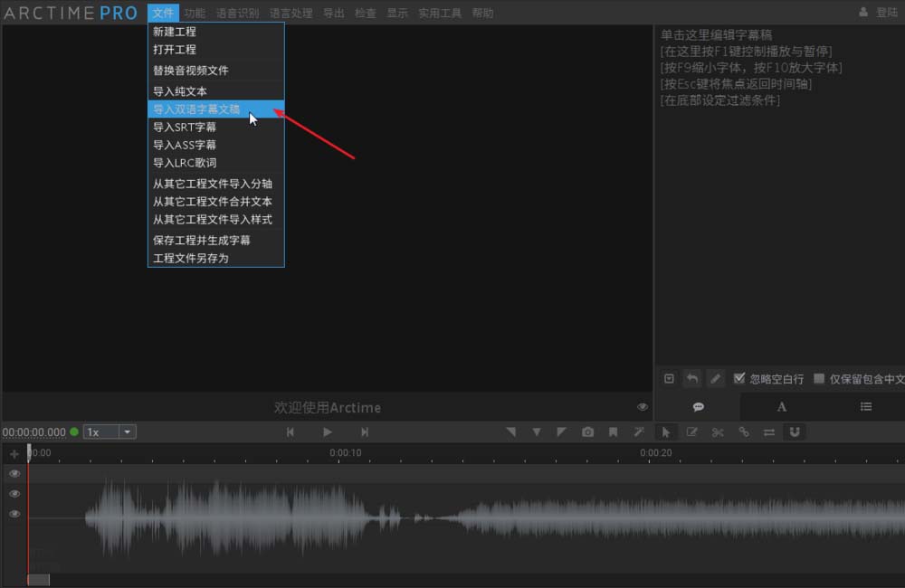The height and width of the screenshot is (588, 905).
Task: Click the text style 'A' panel icon
Action: [781, 407]
